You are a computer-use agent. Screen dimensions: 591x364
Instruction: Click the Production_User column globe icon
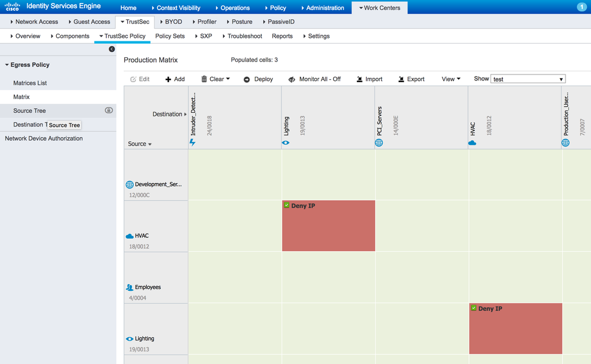pyautogui.click(x=566, y=142)
